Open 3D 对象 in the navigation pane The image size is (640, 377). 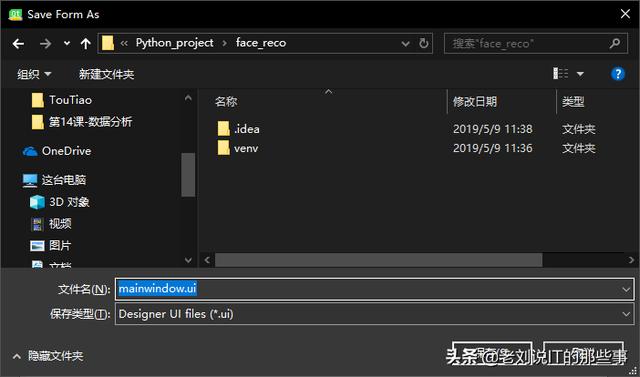point(69,202)
